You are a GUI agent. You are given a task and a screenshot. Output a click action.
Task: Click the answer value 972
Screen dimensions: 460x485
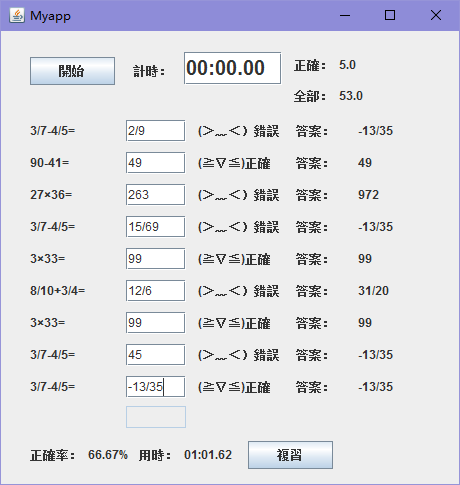coord(368,195)
